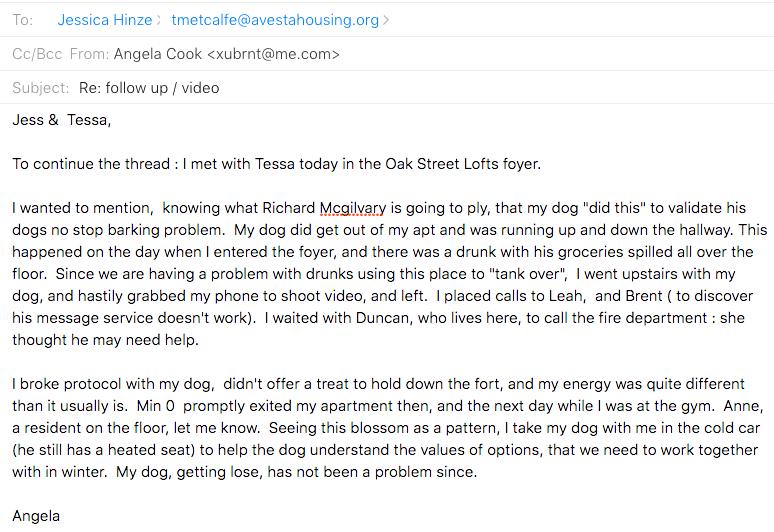The image size is (774, 532).
Task: Select the tmetcalfe@avestahousing.org recipient
Action: (275, 20)
